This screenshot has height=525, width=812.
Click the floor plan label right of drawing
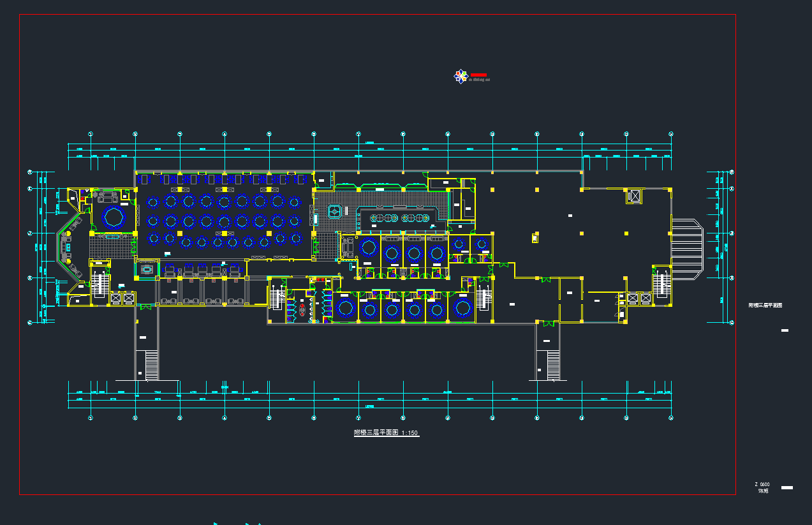(x=765, y=306)
